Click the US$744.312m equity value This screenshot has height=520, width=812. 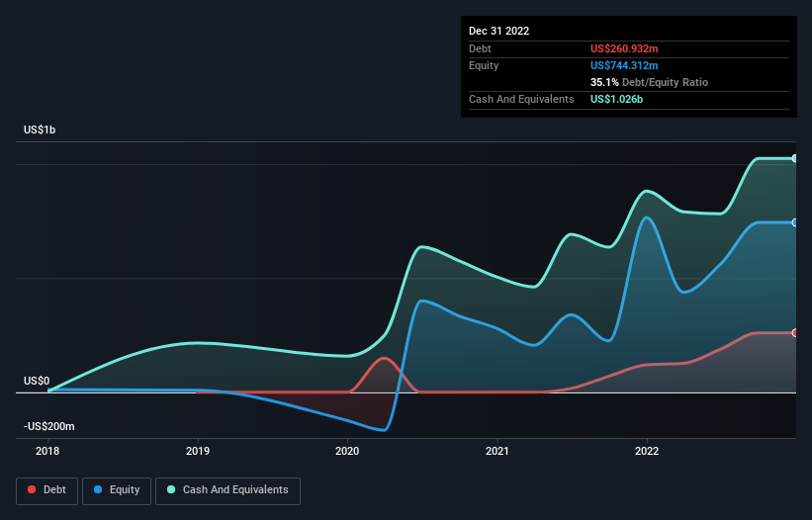click(x=624, y=65)
